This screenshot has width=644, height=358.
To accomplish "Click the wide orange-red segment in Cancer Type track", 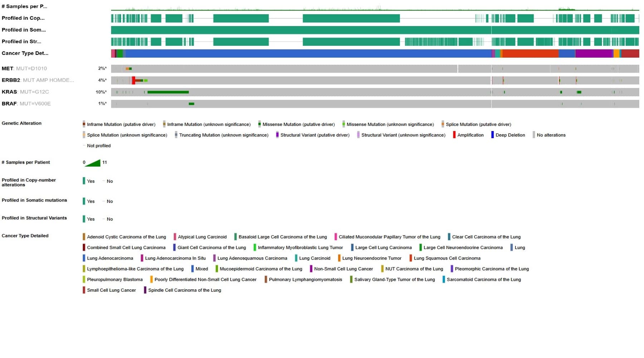I will point(530,54).
